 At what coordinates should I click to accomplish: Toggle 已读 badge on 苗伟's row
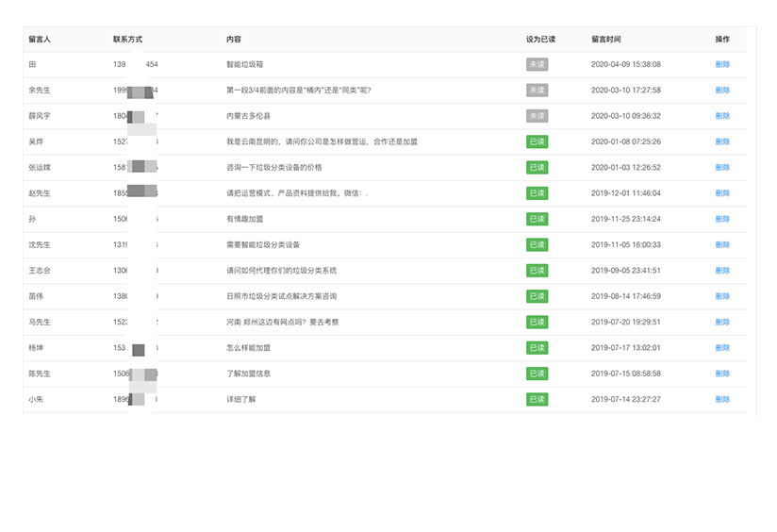click(537, 296)
